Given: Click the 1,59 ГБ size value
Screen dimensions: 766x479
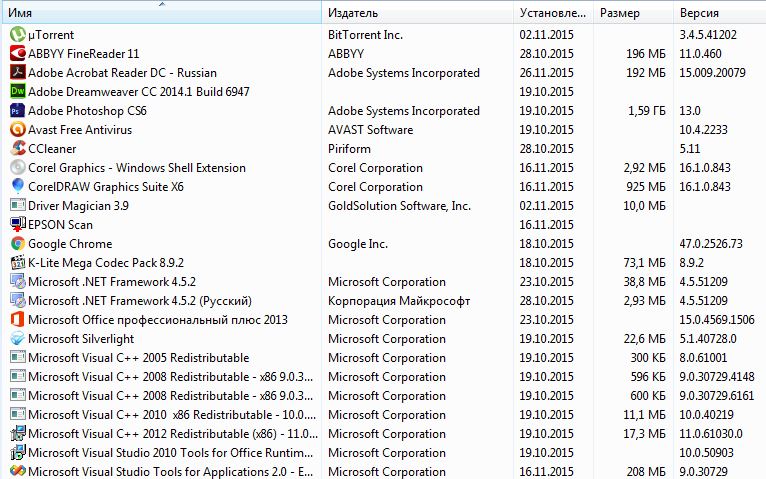Looking at the screenshot, I should [x=647, y=111].
